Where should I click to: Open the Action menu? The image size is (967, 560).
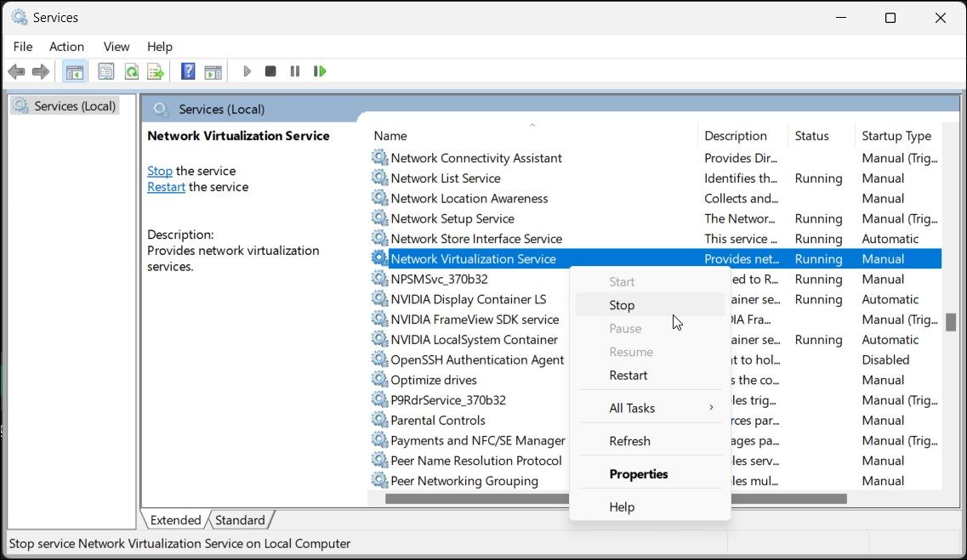click(66, 47)
